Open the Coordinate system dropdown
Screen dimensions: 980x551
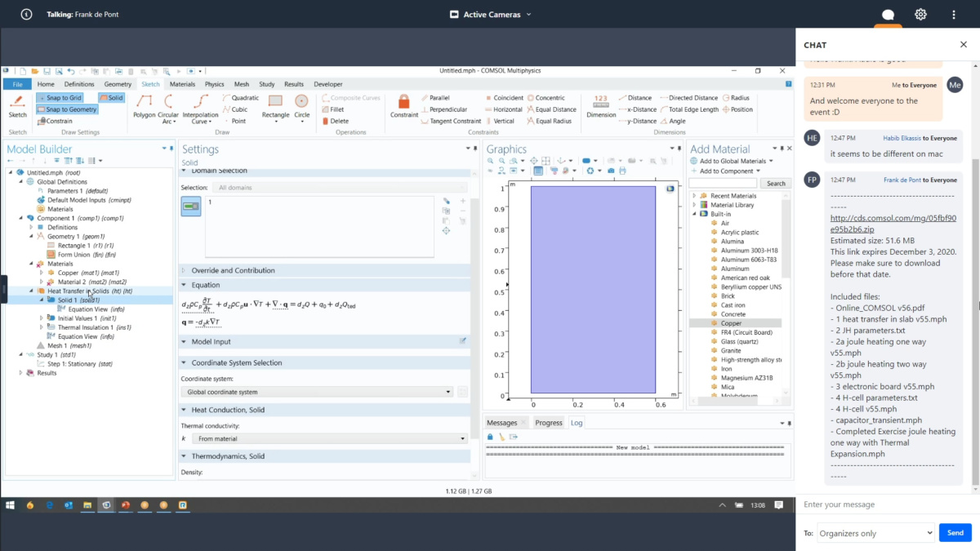tap(317, 392)
